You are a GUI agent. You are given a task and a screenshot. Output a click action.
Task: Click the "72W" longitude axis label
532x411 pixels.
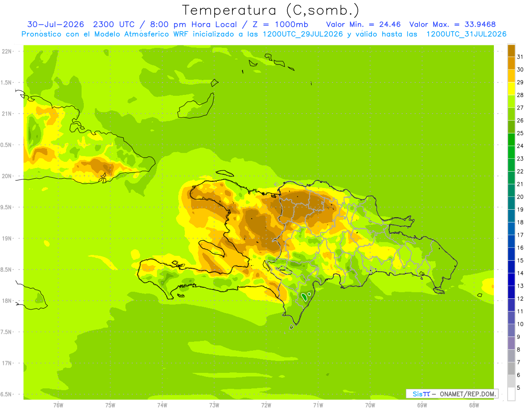click(x=266, y=405)
